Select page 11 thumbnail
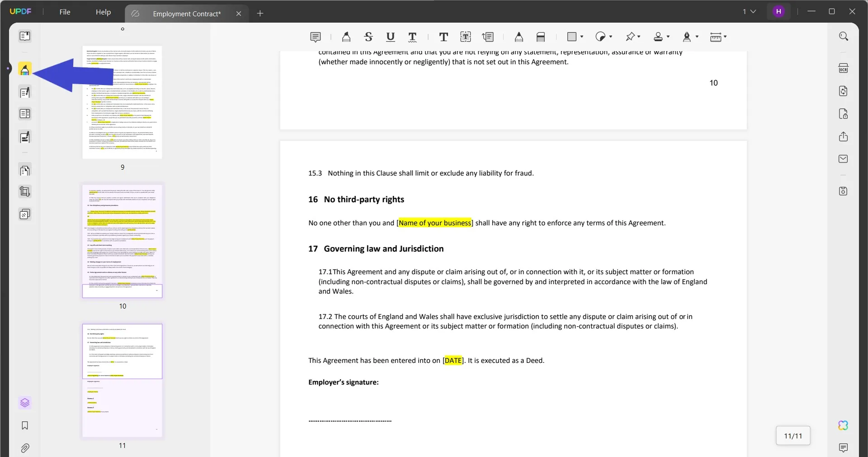The image size is (868, 457). click(x=122, y=381)
